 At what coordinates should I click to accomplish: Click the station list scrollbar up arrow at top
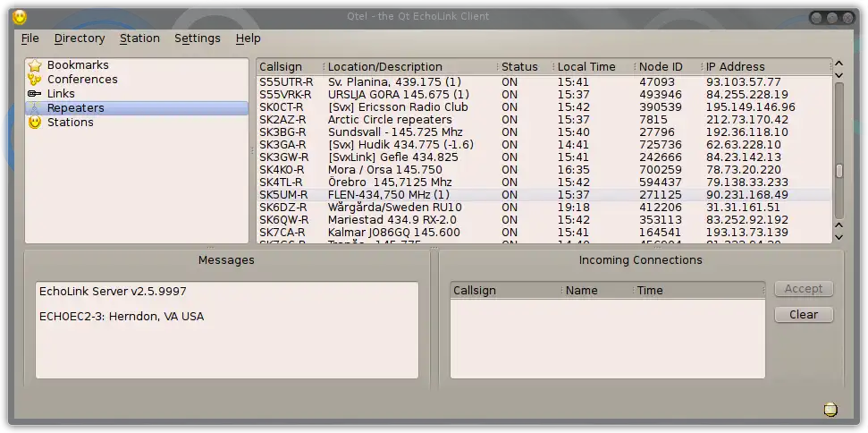(x=839, y=64)
